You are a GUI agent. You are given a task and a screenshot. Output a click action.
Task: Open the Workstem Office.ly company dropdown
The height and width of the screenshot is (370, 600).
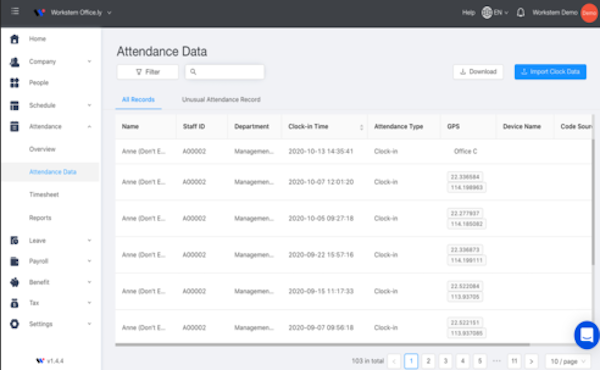pyautogui.click(x=81, y=13)
